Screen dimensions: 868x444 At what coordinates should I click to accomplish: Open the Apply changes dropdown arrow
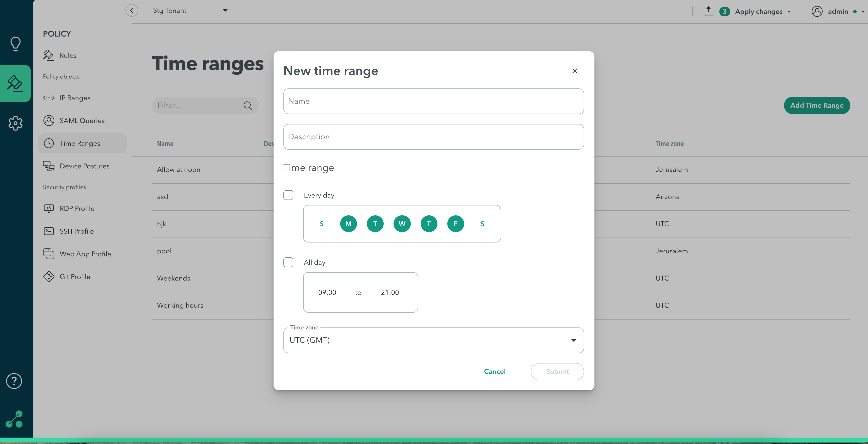tap(789, 12)
